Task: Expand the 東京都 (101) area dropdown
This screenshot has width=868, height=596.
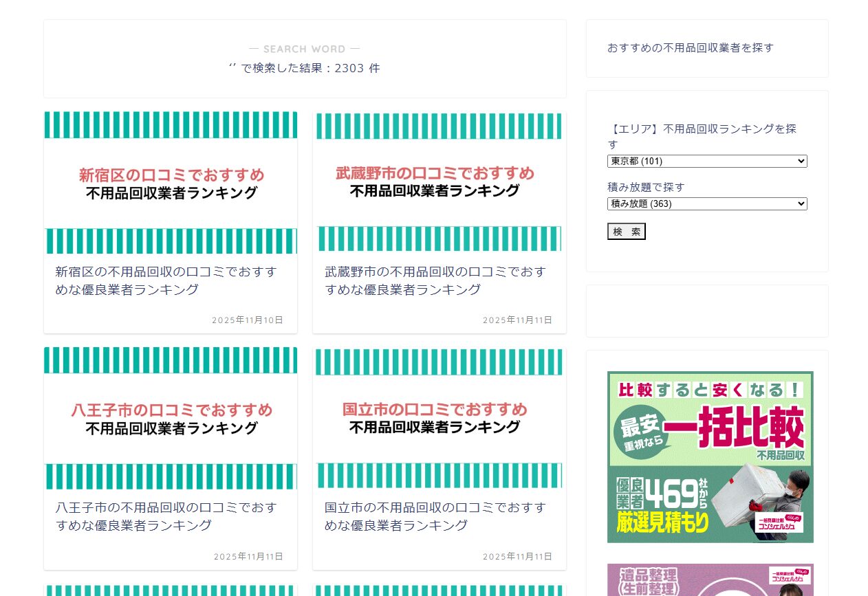Action: [x=706, y=162]
